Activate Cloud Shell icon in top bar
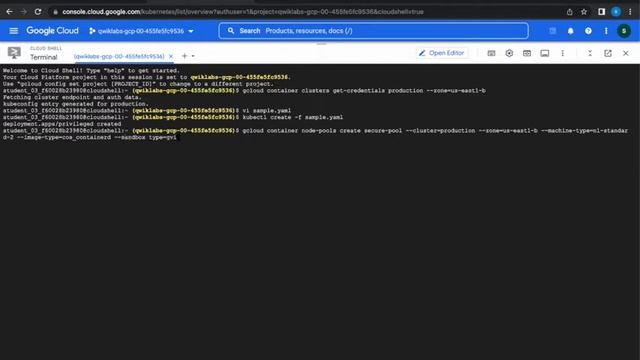The width and height of the screenshot is (640, 360). click(553, 31)
